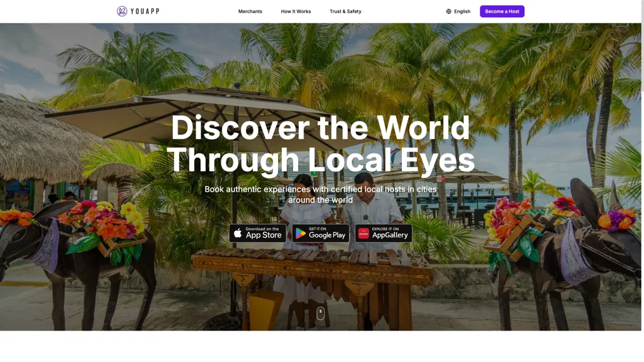This screenshot has height=362, width=644.
Task: Expand the language options in the header
Action: 458,11
